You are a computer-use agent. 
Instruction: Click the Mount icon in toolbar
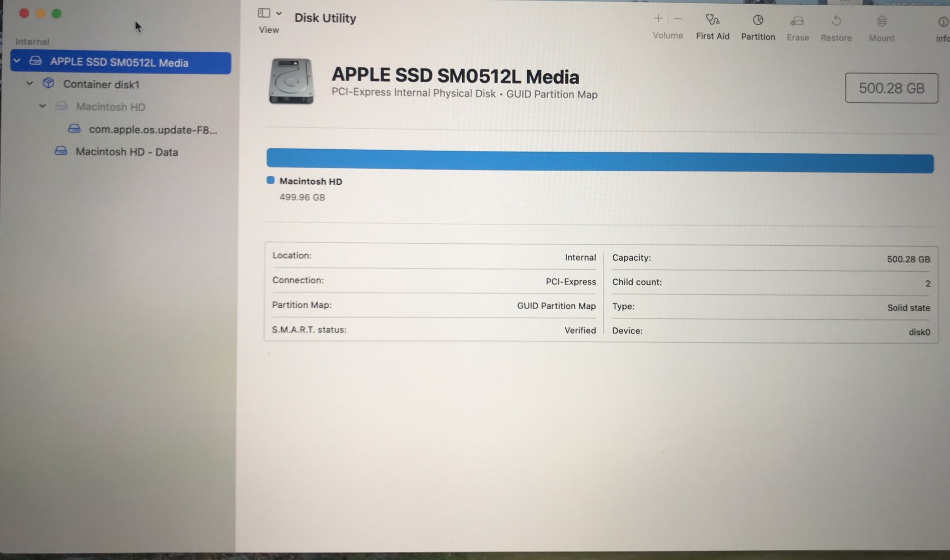[x=881, y=22]
